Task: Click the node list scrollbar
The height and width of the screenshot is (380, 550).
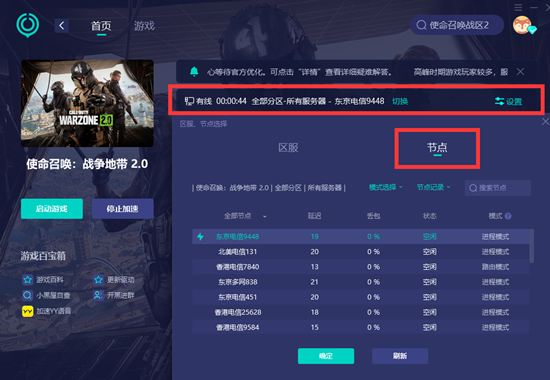Action: (x=532, y=246)
